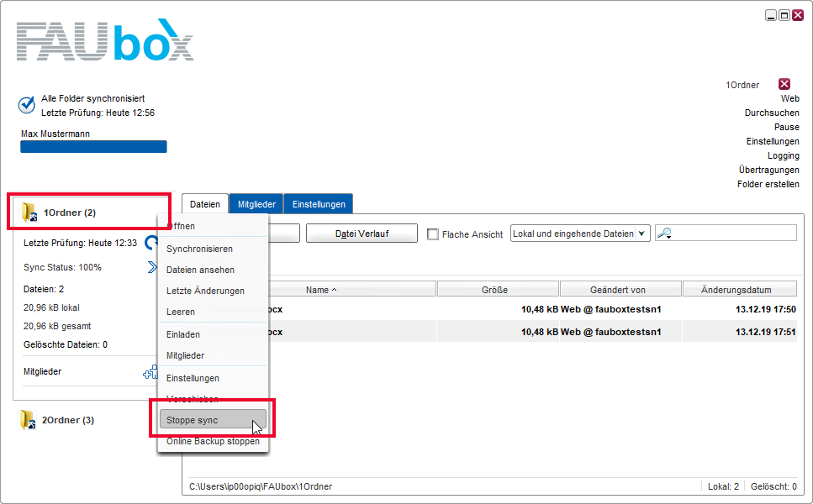Sort by Geändert von column header

(620, 290)
